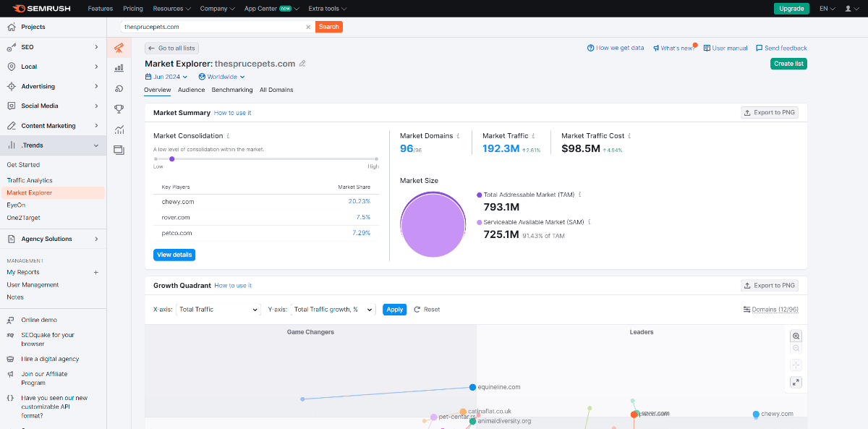
Task: Show info tooltip for Market Traffic Cost
Action: tap(630, 136)
